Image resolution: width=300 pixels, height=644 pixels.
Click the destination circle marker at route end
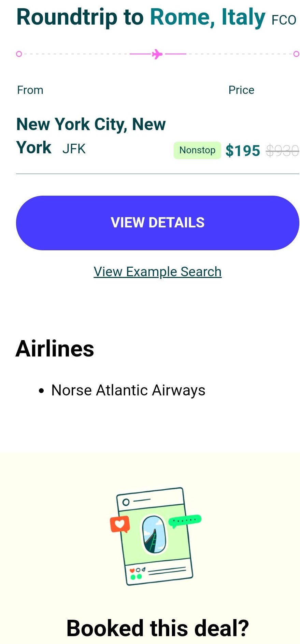pyautogui.click(x=296, y=54)
